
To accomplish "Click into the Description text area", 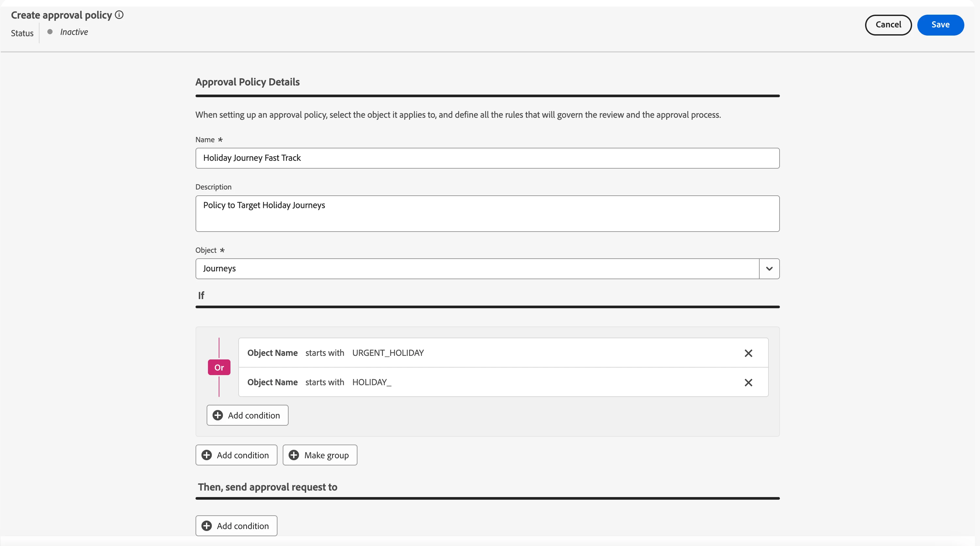I will (x=487, y=214).
